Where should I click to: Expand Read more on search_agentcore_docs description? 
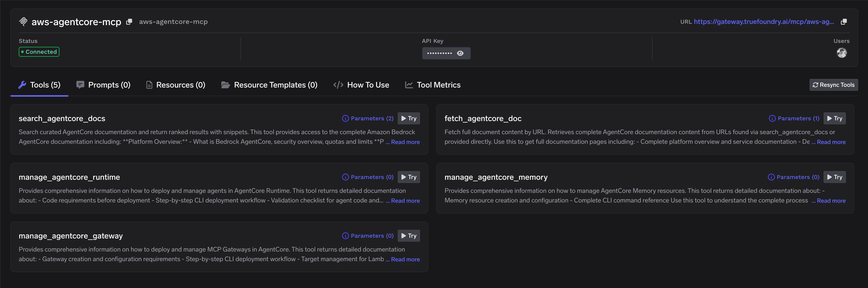point(405,142)
